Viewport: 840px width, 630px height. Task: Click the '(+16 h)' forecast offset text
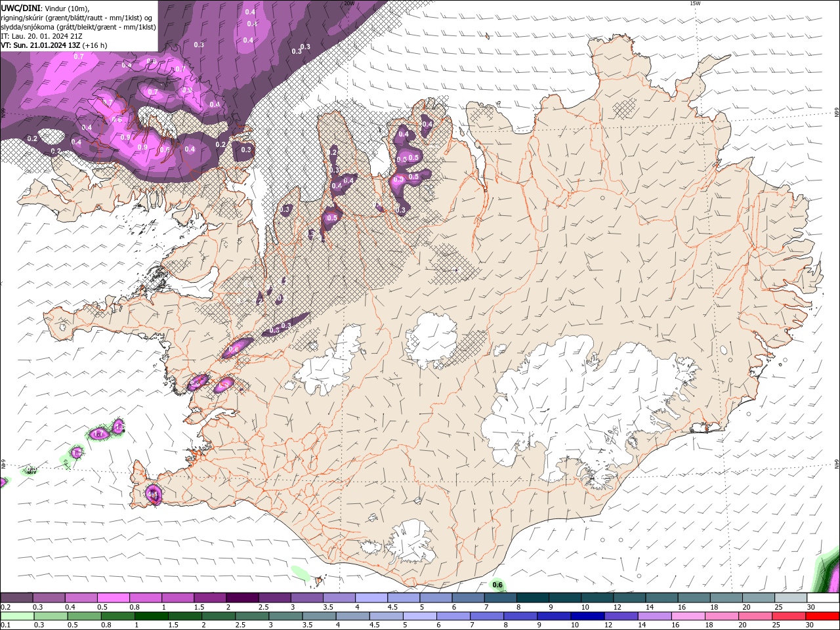[x=95, y=45]
